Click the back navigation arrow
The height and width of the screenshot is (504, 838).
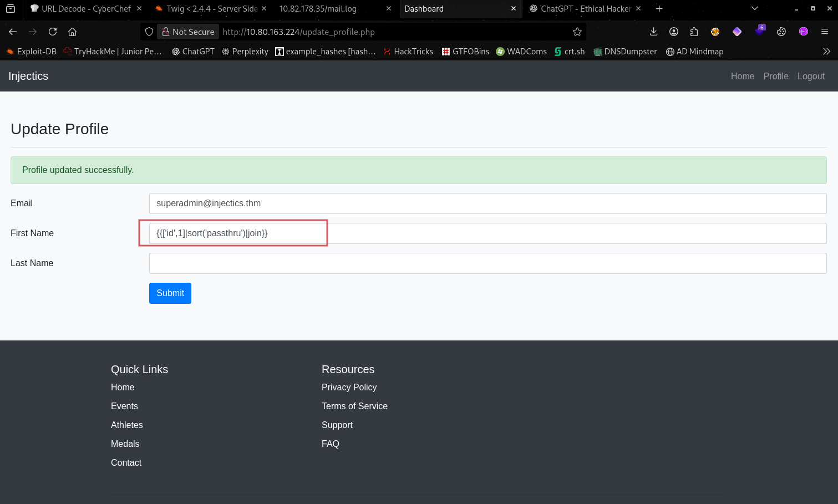[13, 32]
